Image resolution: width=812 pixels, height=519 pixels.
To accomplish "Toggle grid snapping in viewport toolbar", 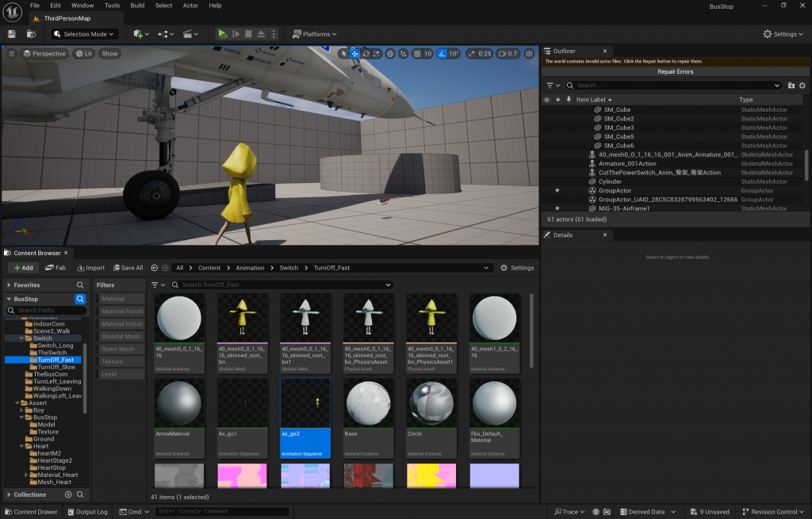I will coord(417,53).
